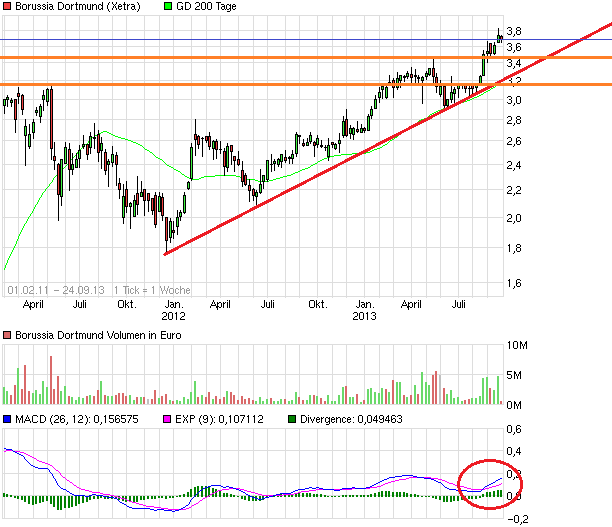The height and width of the screenshot is (527, 612).
Task: Select the 'GD 200 Tage' legend label
Action: [206, 6]
